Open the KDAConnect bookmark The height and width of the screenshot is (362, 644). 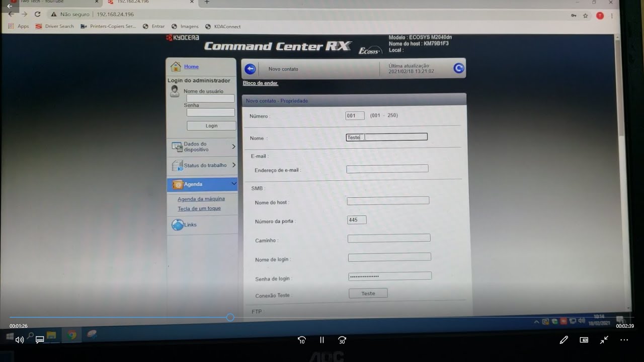223,26
